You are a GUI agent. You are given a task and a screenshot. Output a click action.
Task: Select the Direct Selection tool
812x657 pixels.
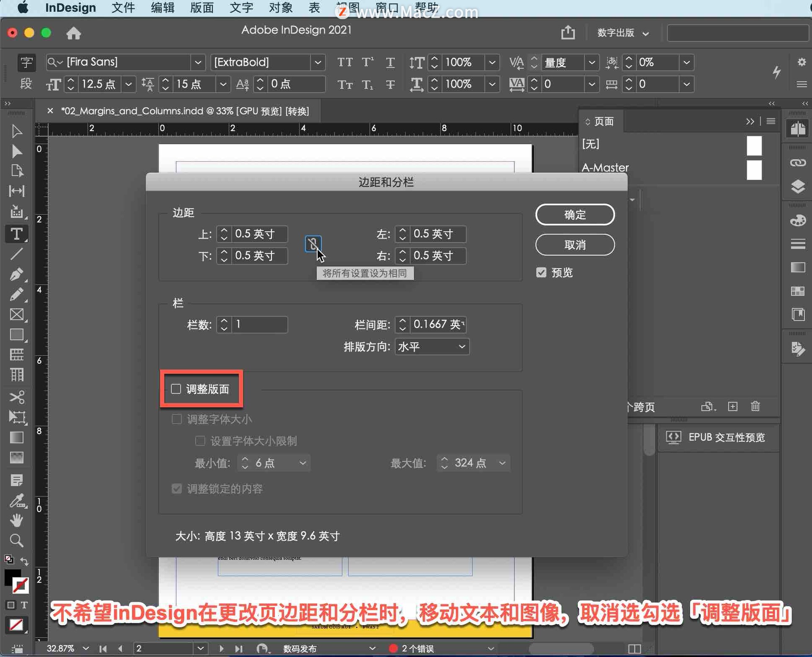coord(16,151)
